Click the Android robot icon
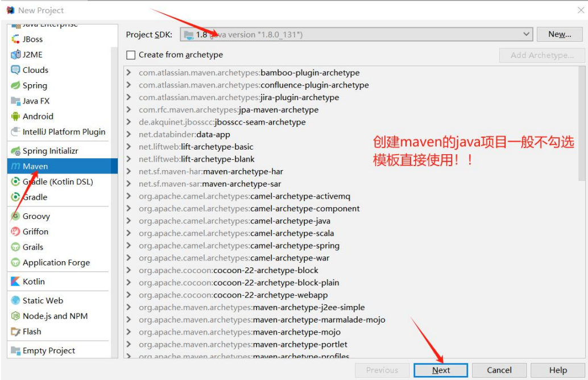The width and height of the screenshot is (588, 380). point(15,116)
